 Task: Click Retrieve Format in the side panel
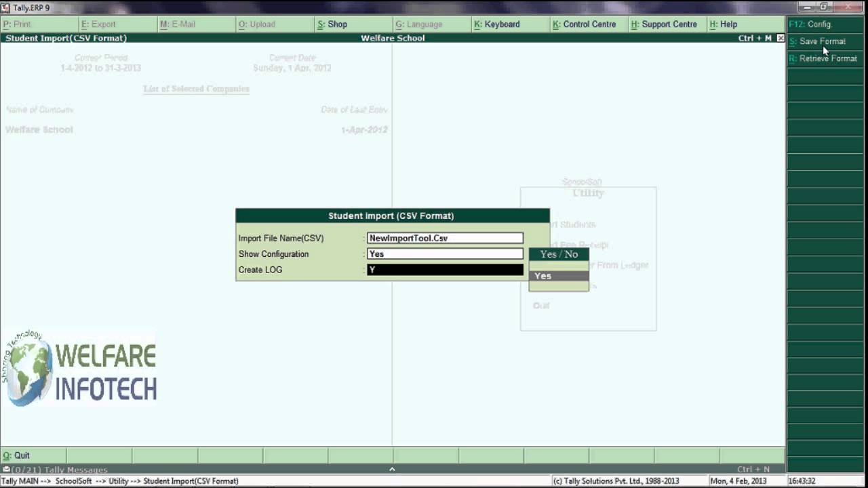[x=825, y=58]
